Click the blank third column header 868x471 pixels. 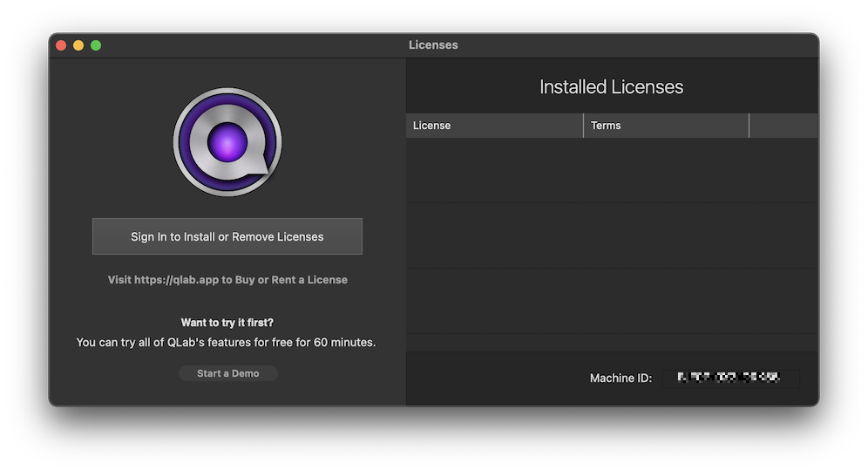(x=783, y=126)
